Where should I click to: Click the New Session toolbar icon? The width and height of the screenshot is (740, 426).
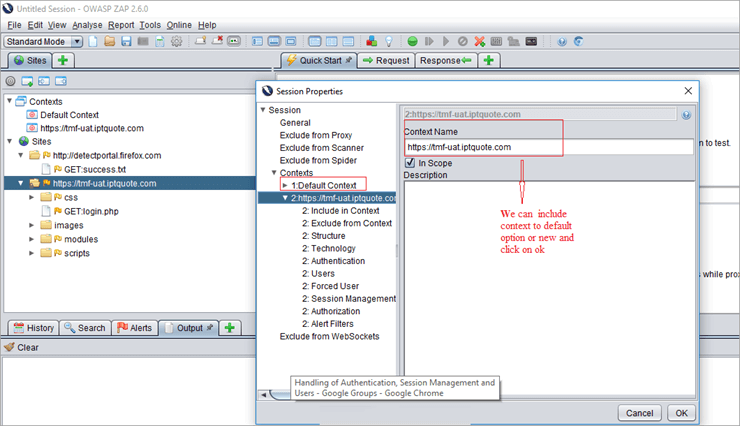pyautogui.click(x=93, y=42)
